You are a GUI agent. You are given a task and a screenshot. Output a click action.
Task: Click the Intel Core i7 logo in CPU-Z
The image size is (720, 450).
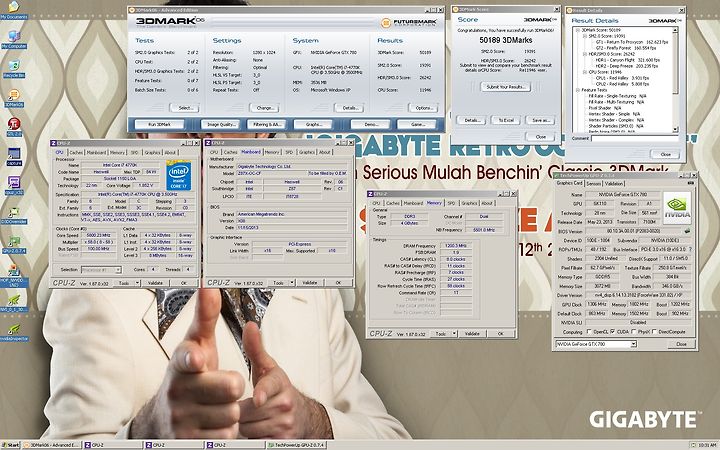[178, 175]
